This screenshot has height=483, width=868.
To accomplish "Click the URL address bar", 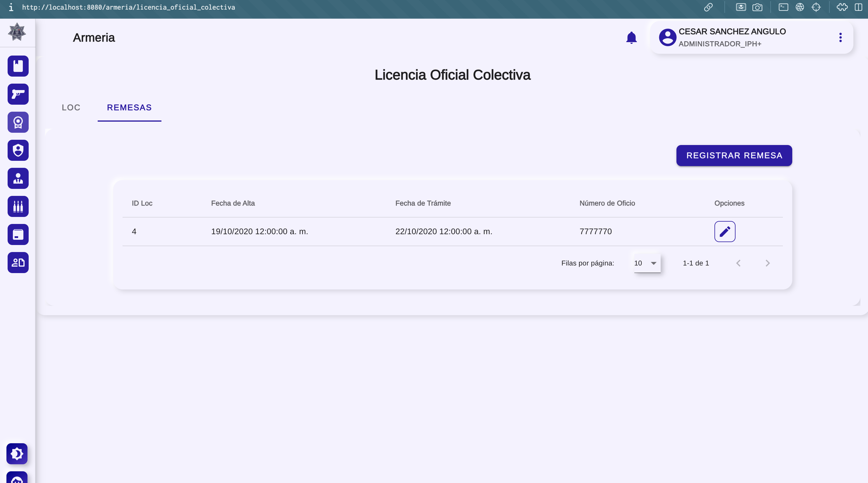I will (x=128, y=7).
